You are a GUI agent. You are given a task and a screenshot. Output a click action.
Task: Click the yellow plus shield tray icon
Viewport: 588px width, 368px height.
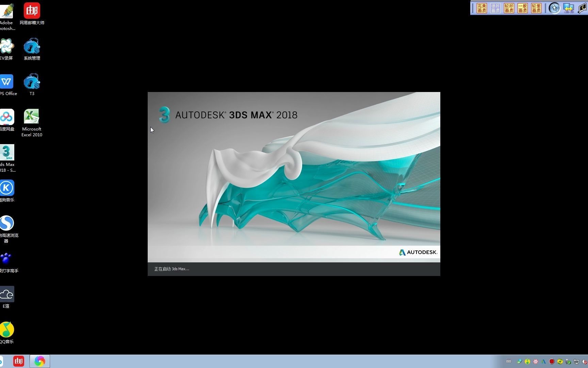click(560, 362)
